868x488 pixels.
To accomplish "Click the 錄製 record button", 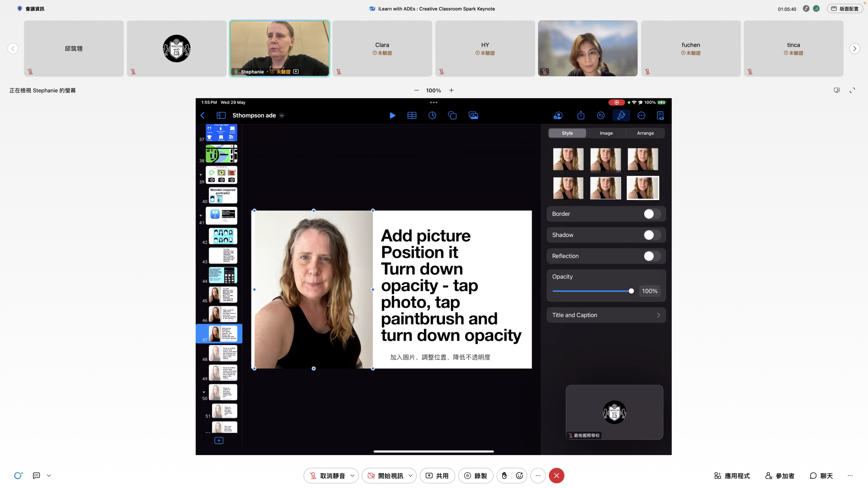I will [475, 475].
